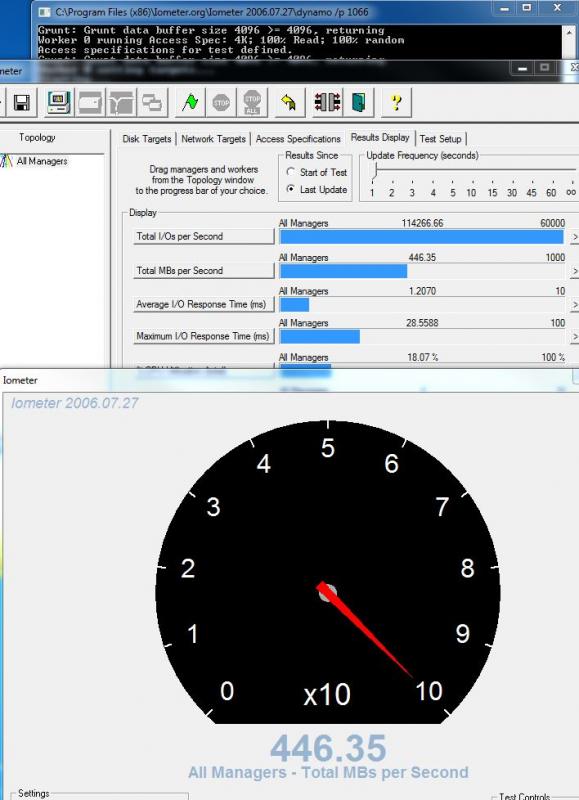Viewport: 579px width, 800px height.
Task: Click the single STOP test icon
Action: pos(221,103)
